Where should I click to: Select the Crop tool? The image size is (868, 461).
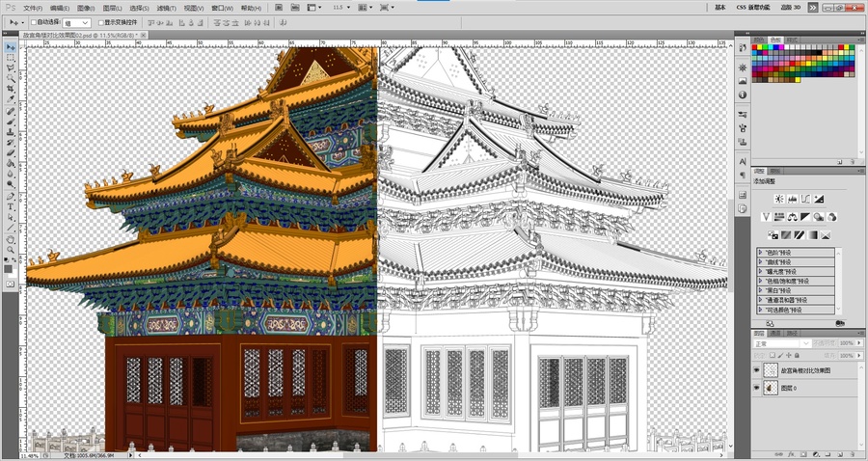[11, 89]
